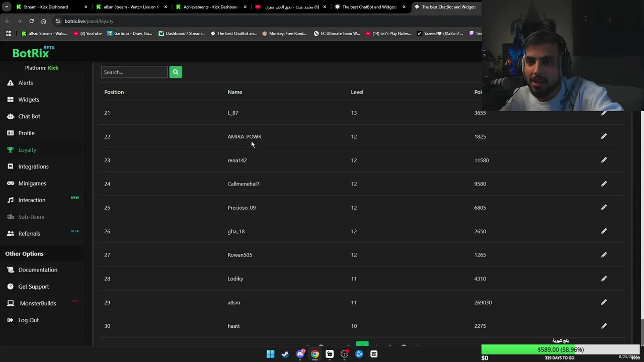The width and height of the screenshot is (644, 362).
Task: Click the Name column header
Action: pyautogui.click(x=234, y=92)
